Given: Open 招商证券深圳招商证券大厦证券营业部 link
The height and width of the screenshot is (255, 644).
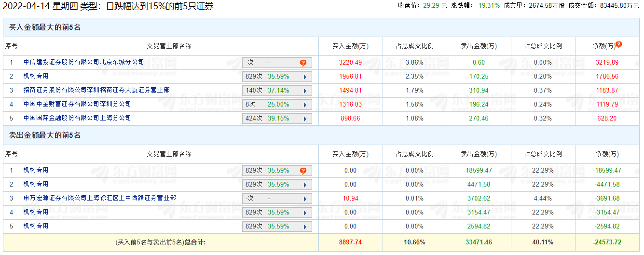Looking at the screenshot, I should 96,90.
